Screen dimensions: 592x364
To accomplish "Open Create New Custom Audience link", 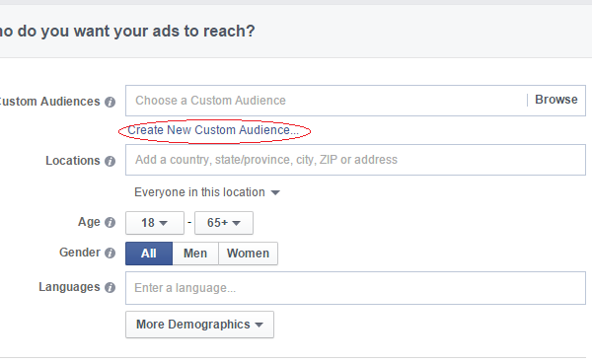I will coord(213,130).
